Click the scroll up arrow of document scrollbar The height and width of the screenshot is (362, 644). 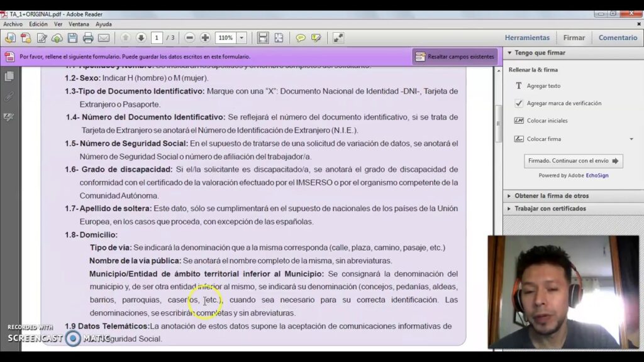point(499,70)
